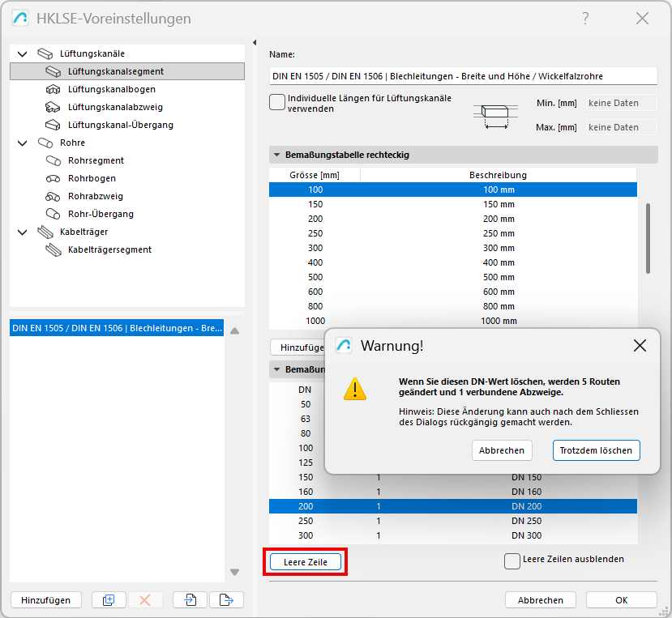The height and width of the screenshot is (618, 672).
Task: Click the rectangular table vertical scrollbar
Action: point(648,239)
